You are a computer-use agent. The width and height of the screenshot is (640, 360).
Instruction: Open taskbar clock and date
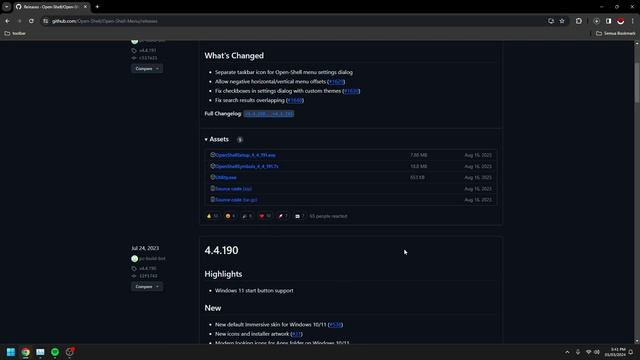coord(615,352)
